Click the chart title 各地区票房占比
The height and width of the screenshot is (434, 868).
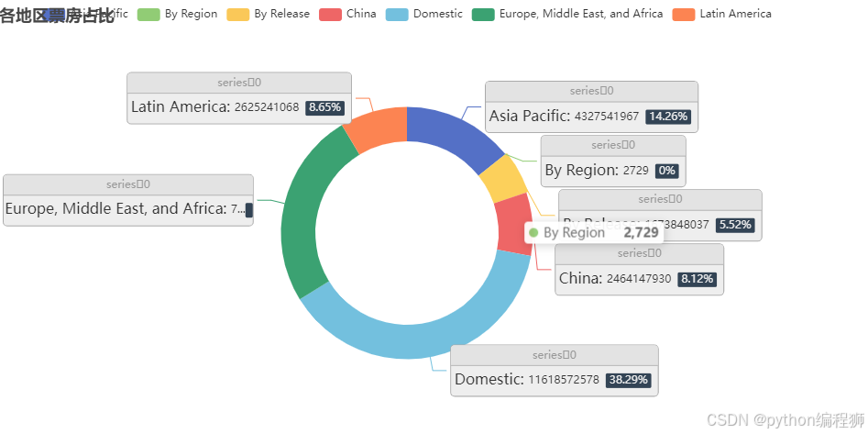pyautogui.click(x=57, y=17)
